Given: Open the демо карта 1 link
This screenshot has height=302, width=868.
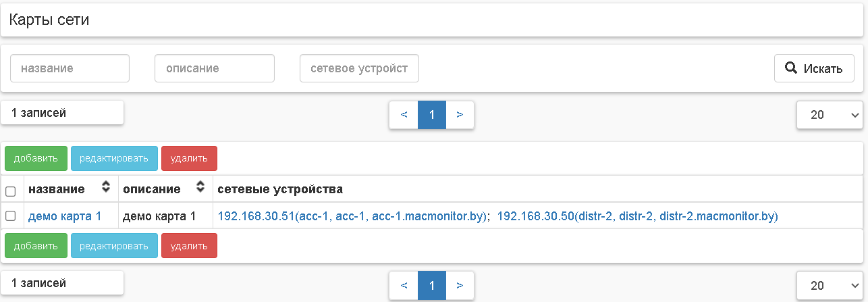Looking at the screenshot, I should click(65, 216).
